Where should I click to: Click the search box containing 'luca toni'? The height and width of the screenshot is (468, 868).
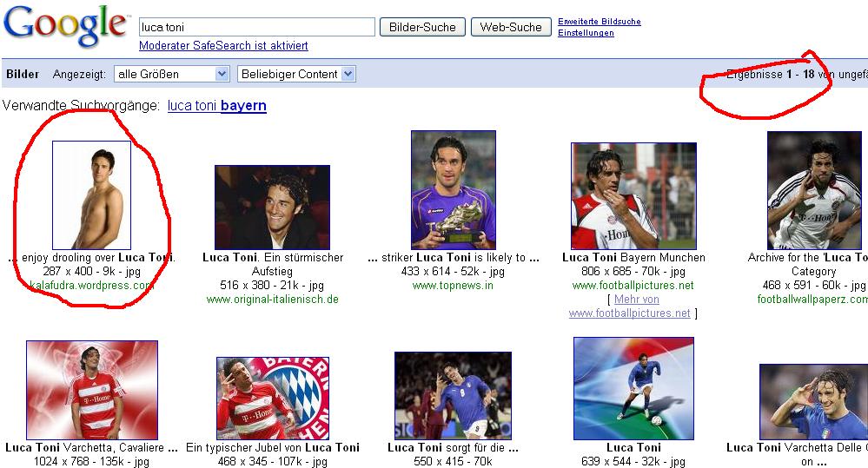tap(256, 27)
